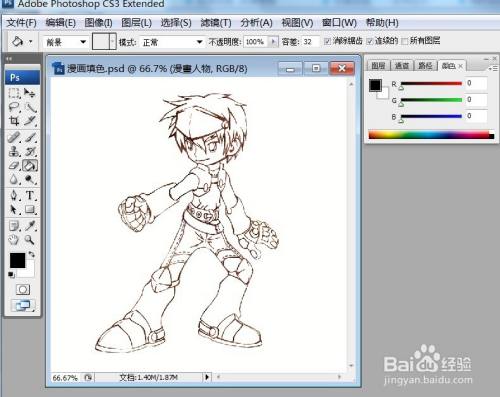Open the 不透明度 opacity slider arrow
The height and width of the screenshot is (397, 500).
pyautogui.click(x=273, y=42)
